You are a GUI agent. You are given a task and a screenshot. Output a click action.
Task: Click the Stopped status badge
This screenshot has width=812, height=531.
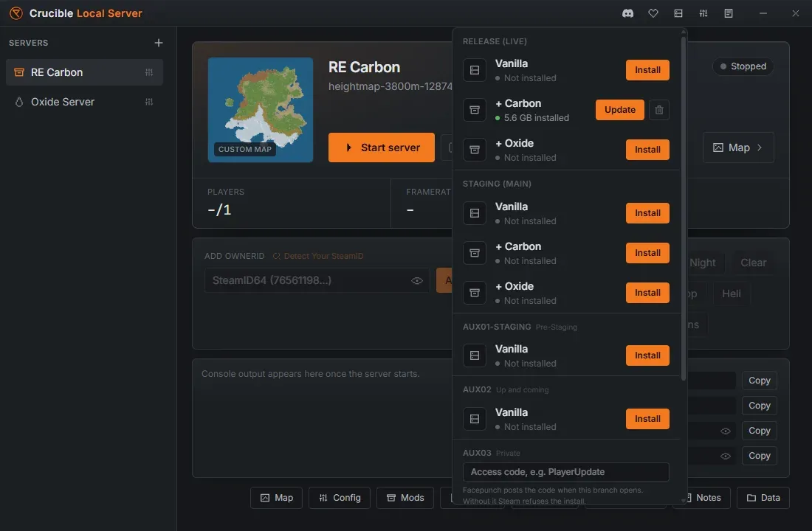(x=743, y=66)
